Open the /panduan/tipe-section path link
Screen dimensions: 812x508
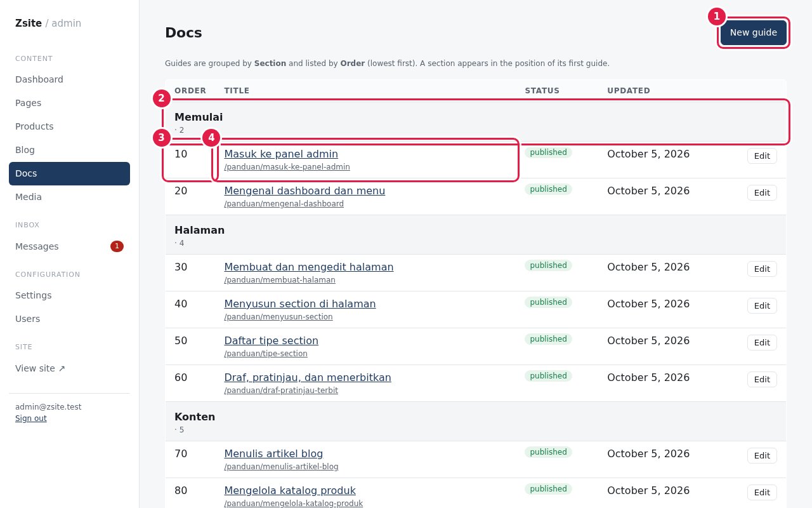266,354
